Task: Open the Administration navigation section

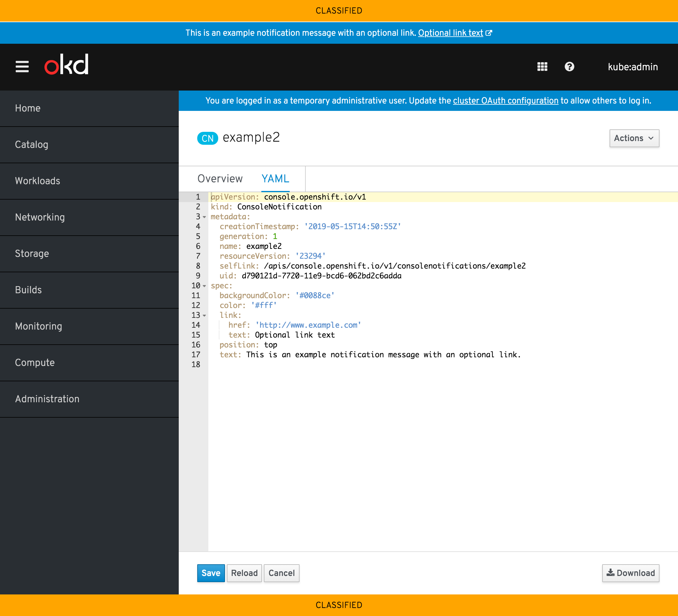Action: point(47,399)
